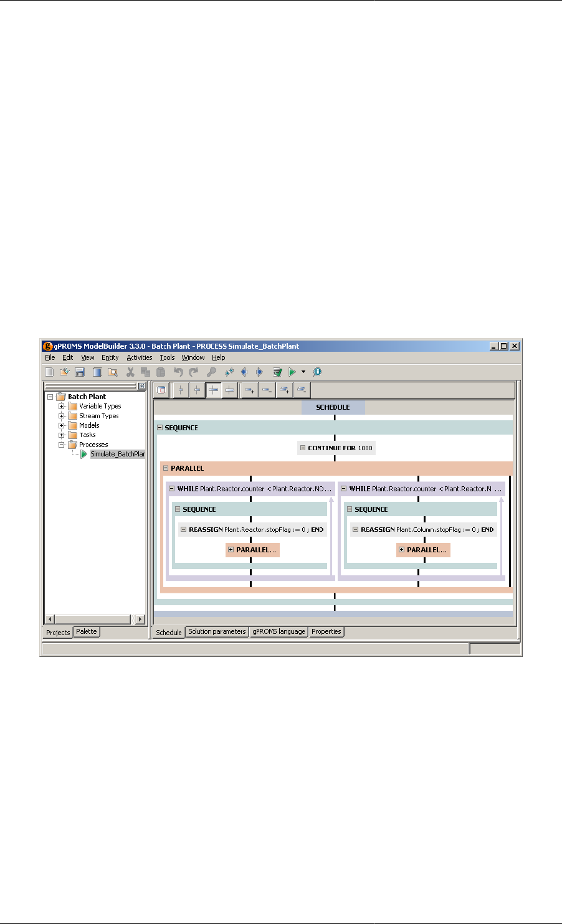
Task: Toggle the pressed horizontal-bar layout icon
Action: 213,390
